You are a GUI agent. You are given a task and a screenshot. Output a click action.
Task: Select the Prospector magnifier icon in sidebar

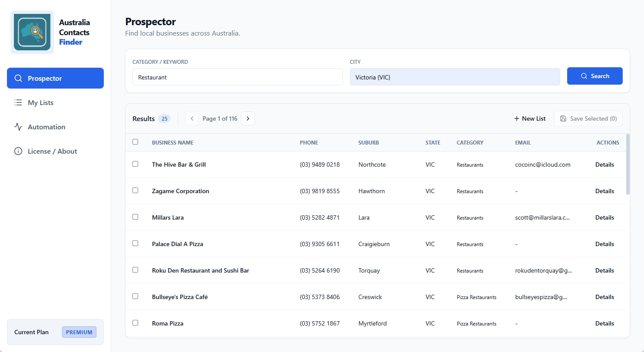[x=18, y=78]
